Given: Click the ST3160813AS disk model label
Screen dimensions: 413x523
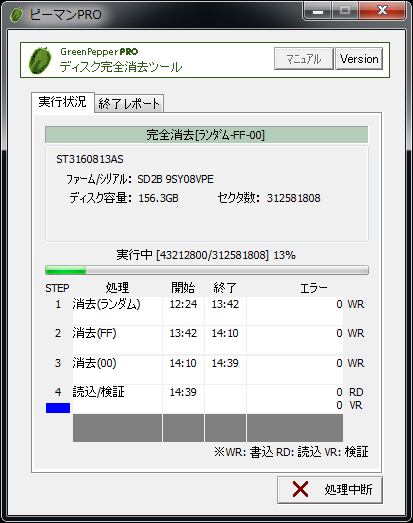Looking at the screenshot, I should click(x=90, y=159).
